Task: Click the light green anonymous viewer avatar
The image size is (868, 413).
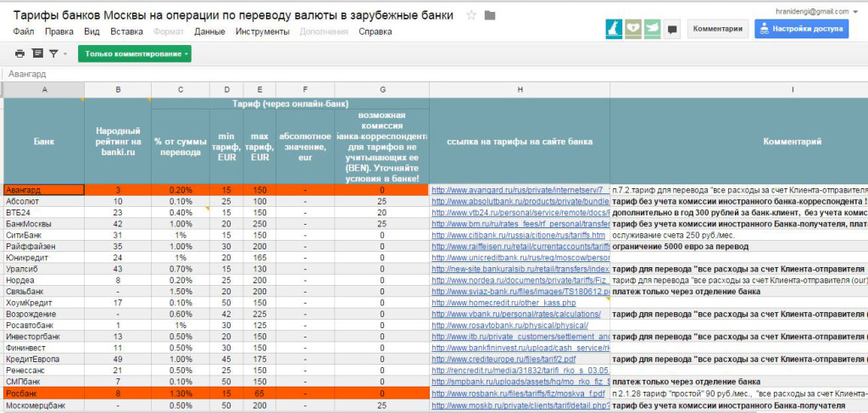Action: pos(651,28)
